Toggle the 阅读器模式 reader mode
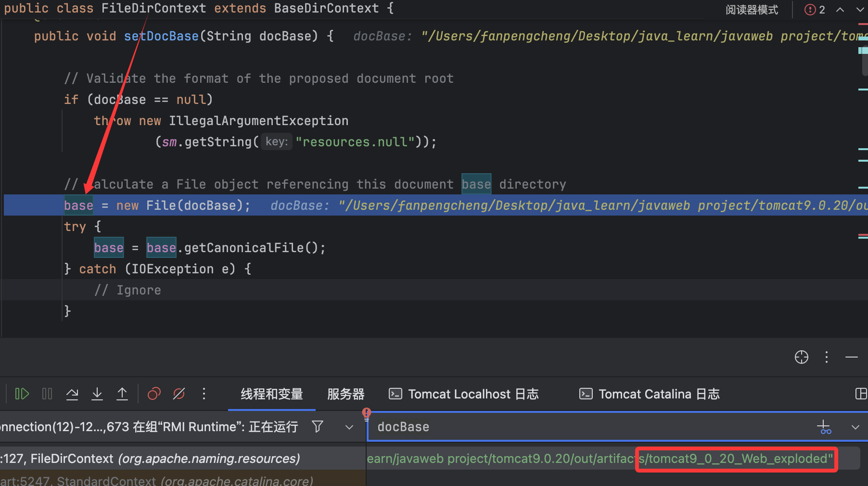 tap(752, 10)
